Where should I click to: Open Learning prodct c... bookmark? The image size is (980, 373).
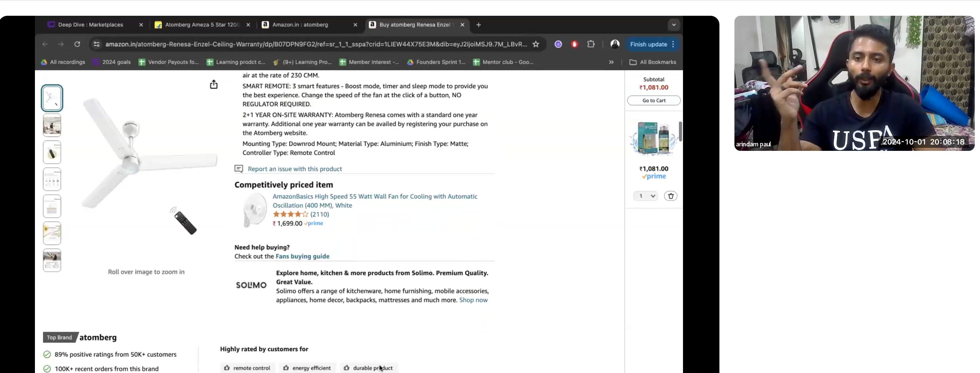click(x=236, y=62)
